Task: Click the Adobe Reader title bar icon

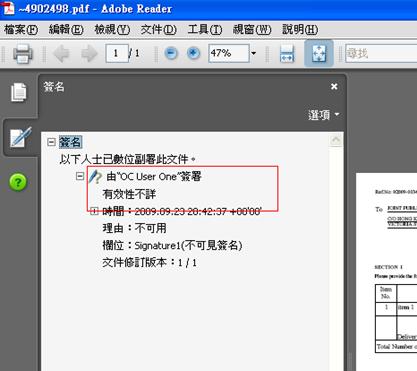Action: [7, 8]
